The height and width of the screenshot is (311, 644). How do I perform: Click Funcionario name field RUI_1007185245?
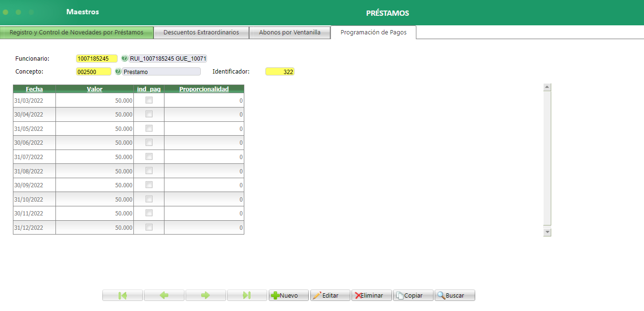(168, 59)
